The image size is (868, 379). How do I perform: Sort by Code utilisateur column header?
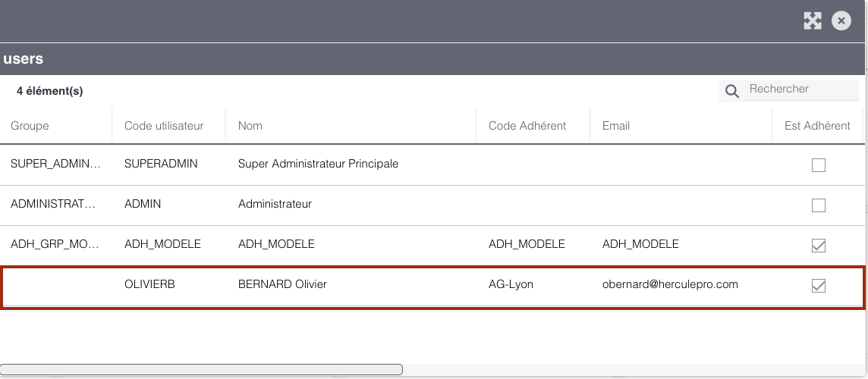click(x=164, y=126)
